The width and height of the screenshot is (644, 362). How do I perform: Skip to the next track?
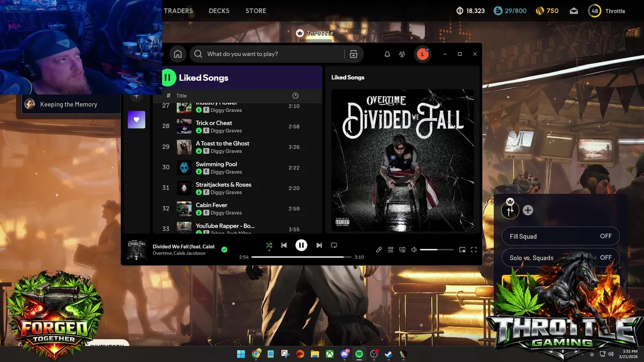(319, 245)
